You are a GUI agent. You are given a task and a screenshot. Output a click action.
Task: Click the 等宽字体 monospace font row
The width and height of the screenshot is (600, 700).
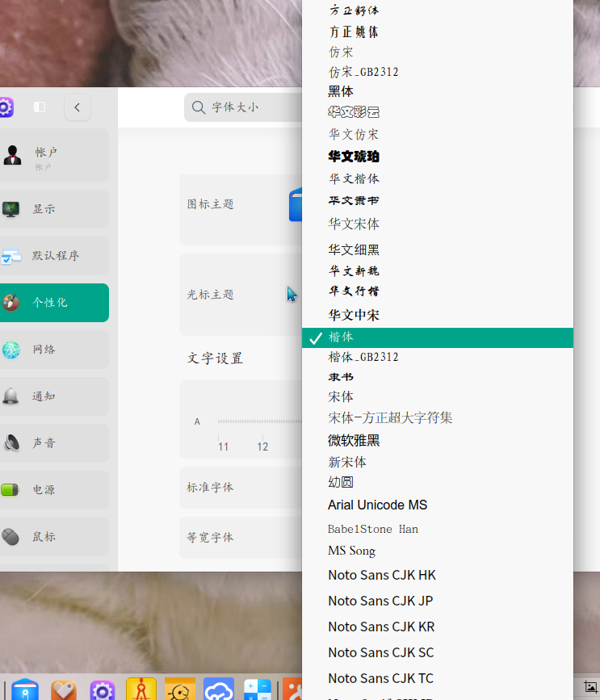pos(241,538)
